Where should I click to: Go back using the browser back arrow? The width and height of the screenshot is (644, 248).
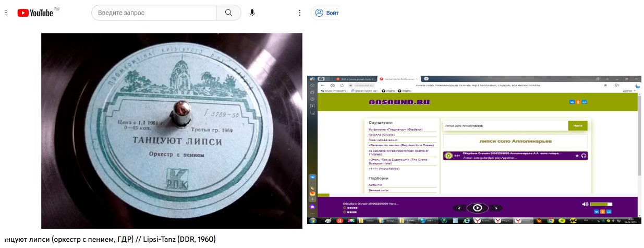323,85
